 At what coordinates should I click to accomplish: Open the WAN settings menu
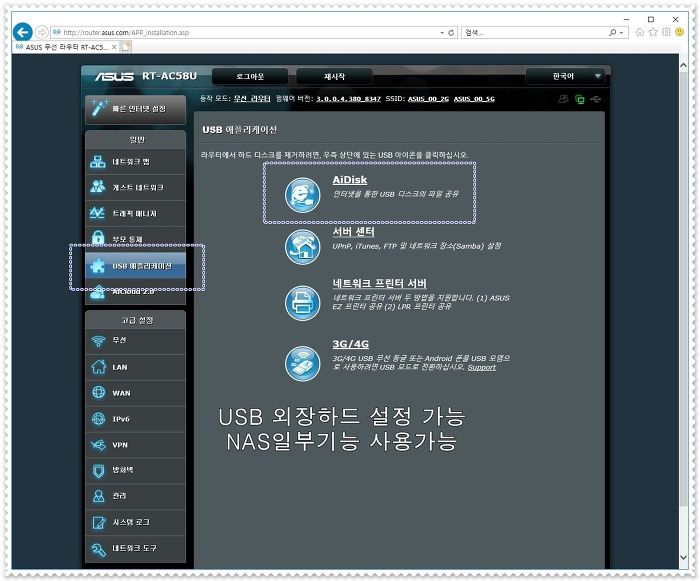pos(135,393)
